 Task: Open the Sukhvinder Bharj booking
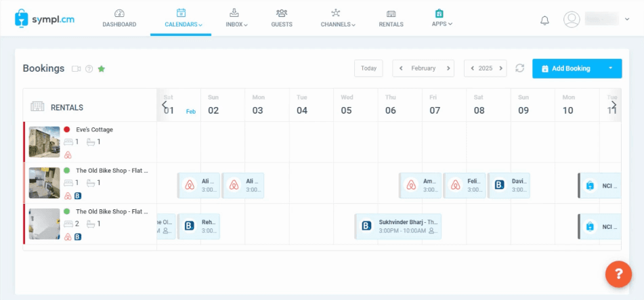click(x=398, y=226)
